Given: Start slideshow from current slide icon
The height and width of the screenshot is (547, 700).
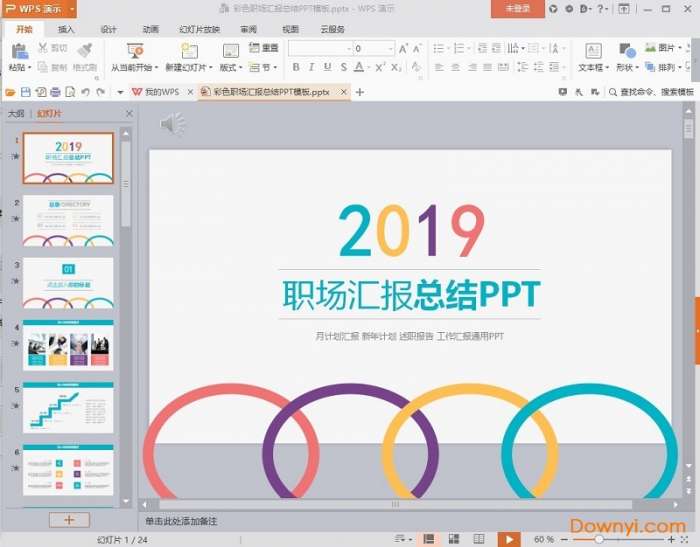Looking at the screenshot, I should (x=135, y=50).
